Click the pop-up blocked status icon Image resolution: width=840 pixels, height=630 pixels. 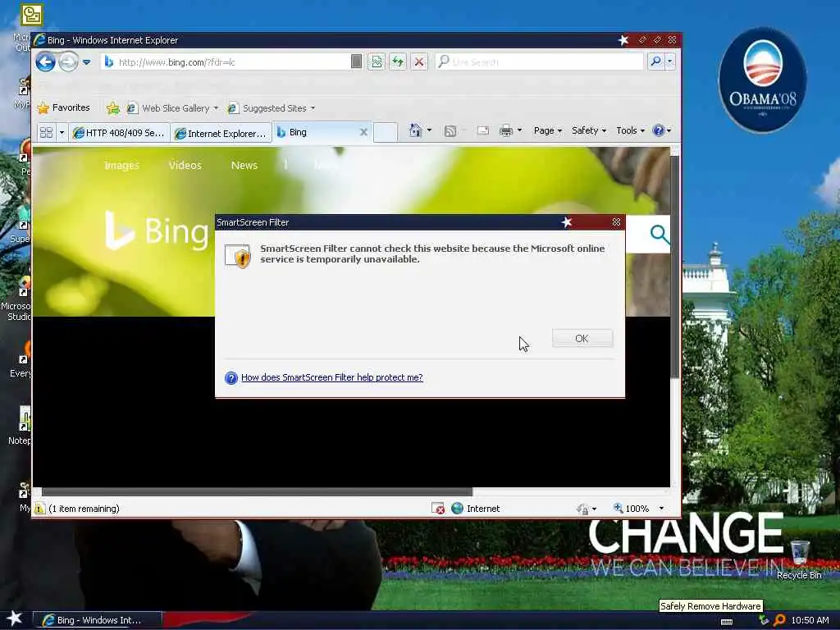(438, 509)
